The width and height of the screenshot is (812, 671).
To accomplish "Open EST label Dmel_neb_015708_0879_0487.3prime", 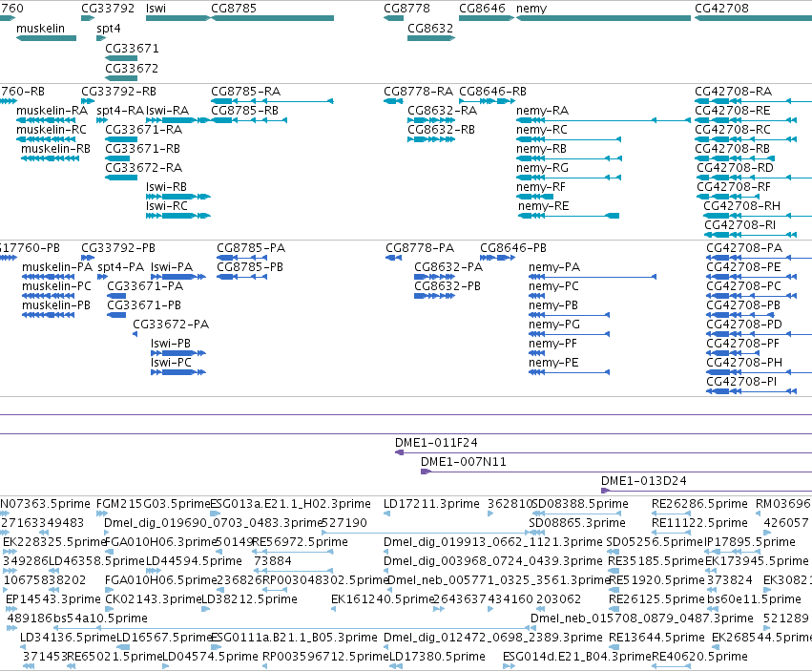I will [x=641, y=619].
